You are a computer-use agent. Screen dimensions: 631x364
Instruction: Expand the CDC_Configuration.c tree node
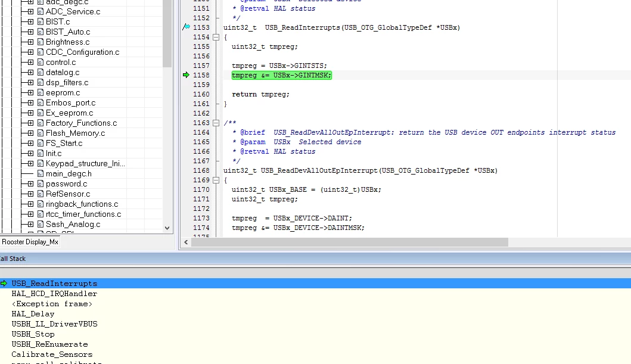point(30,52)
